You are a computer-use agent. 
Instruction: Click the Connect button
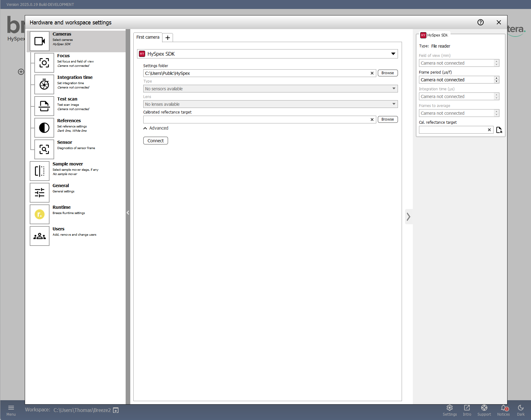point(155,141)
